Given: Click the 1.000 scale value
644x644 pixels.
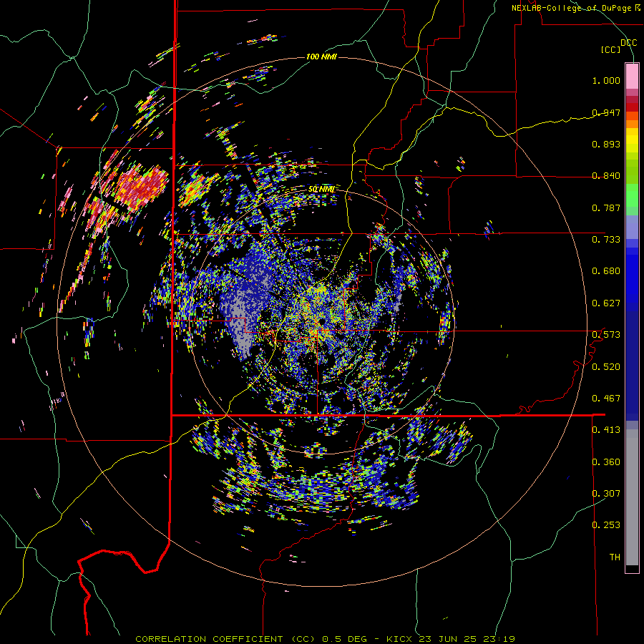Looking at the screenshot, I should click(606, 80).
